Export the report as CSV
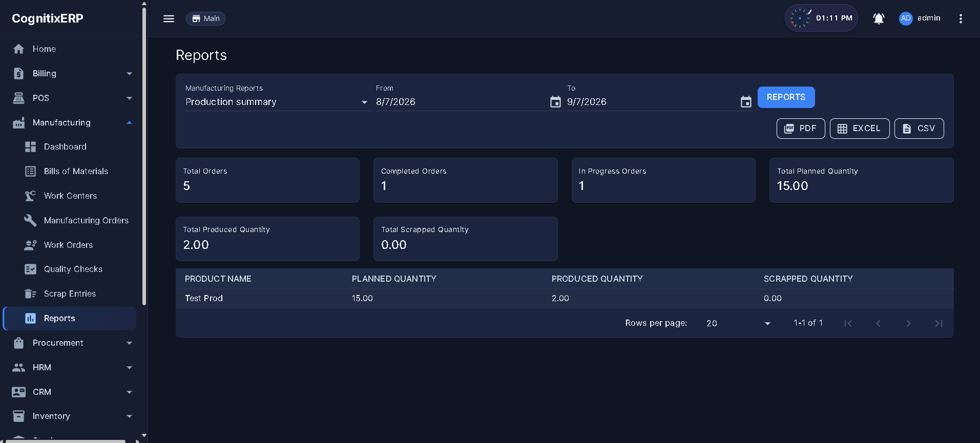This screenshot has height=443, width=980. tap(919, 129)
